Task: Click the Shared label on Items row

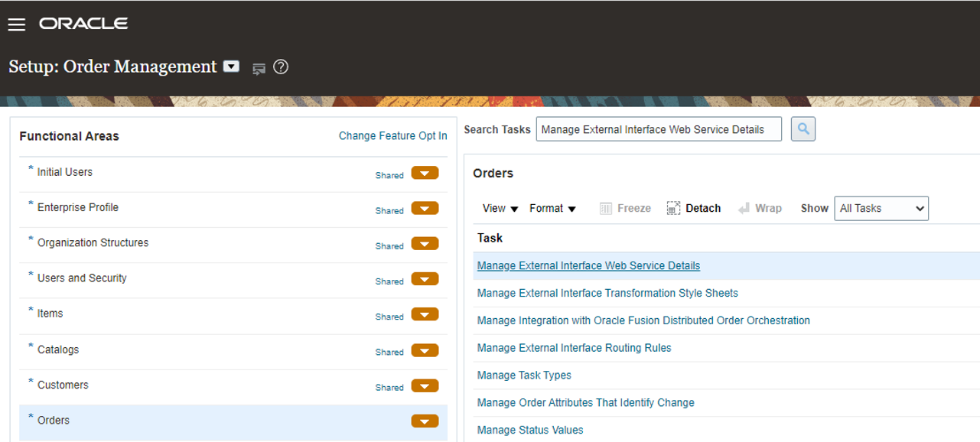Action: [x=389, y=317]
